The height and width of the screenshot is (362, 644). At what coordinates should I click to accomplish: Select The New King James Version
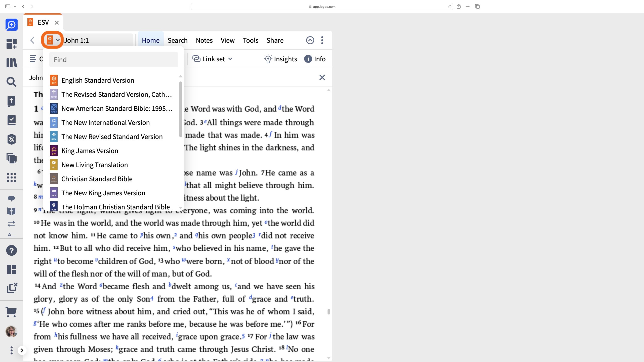114,193
